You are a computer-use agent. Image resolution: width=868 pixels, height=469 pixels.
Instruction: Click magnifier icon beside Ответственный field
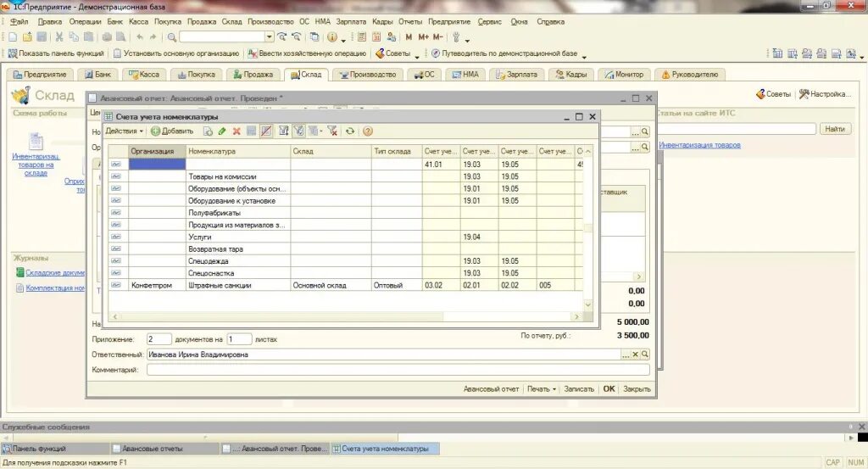tap(645, 355)
